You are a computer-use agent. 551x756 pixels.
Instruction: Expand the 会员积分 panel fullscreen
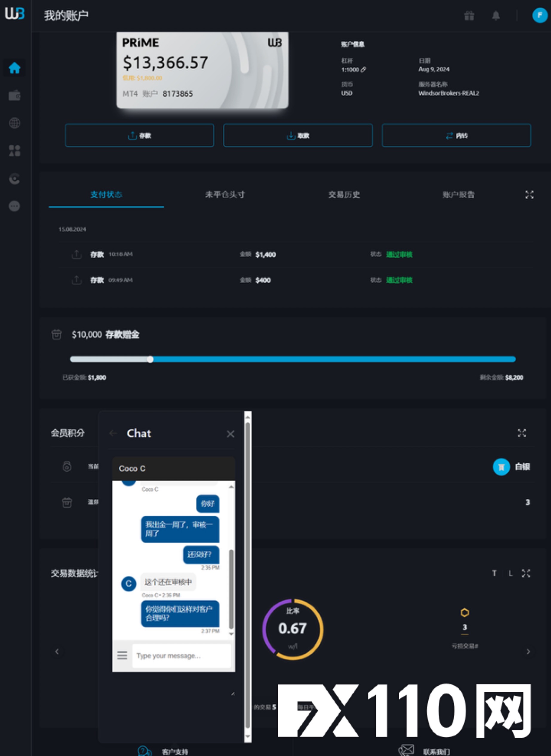522,433
